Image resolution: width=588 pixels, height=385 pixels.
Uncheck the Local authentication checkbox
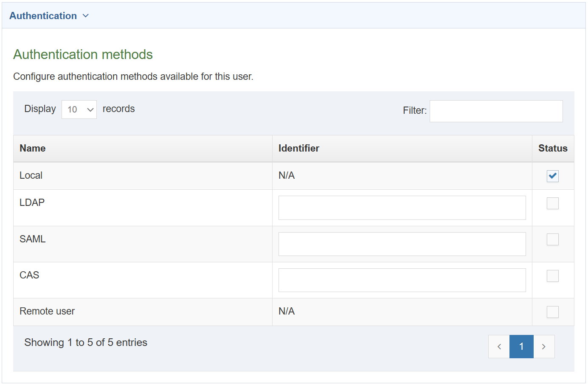coord(553,176)
